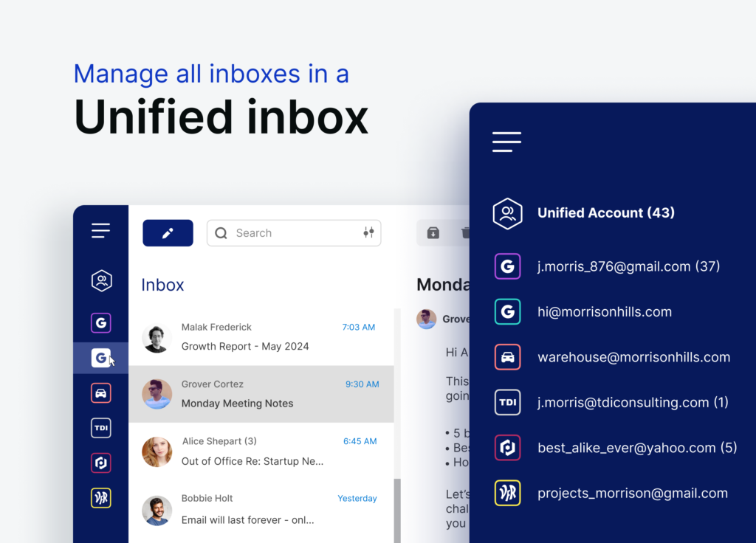The height and width of the screenshot is (543, 756).
Task: Archive the open email via the archive icon
Action: point(433,232)
